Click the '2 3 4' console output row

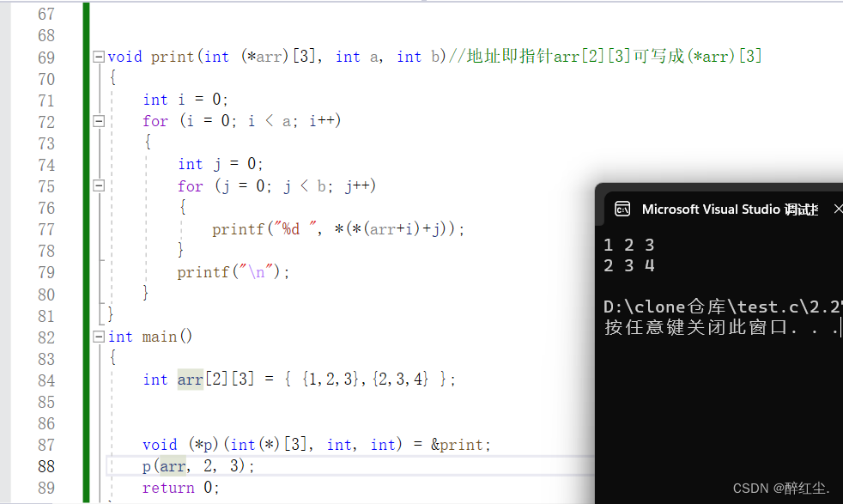coord(629,265)
